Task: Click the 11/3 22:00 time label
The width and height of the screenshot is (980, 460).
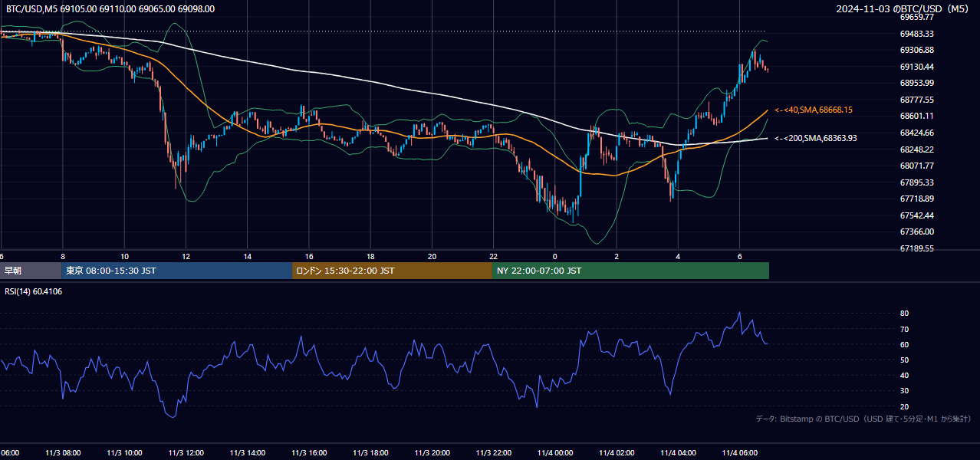Action: click(x=493, y=452)
